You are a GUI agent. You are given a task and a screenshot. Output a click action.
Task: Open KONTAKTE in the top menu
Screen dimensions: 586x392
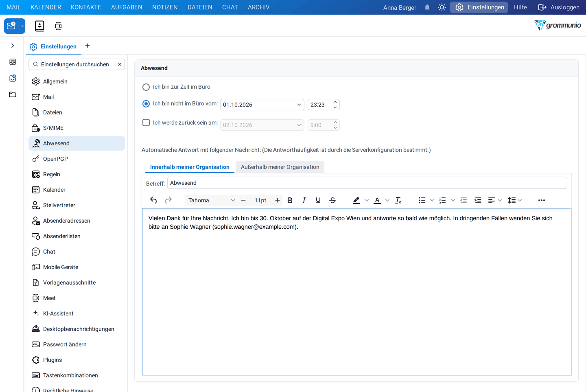(86, 7)
